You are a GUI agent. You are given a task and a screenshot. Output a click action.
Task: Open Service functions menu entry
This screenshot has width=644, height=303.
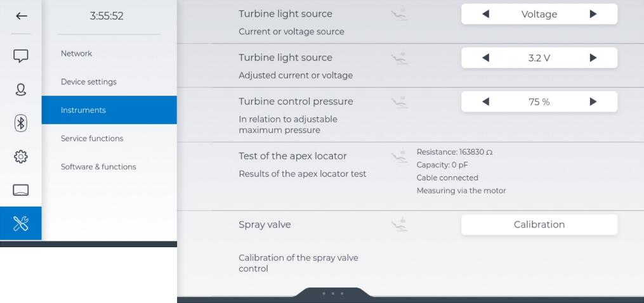[x=92, y=138]
